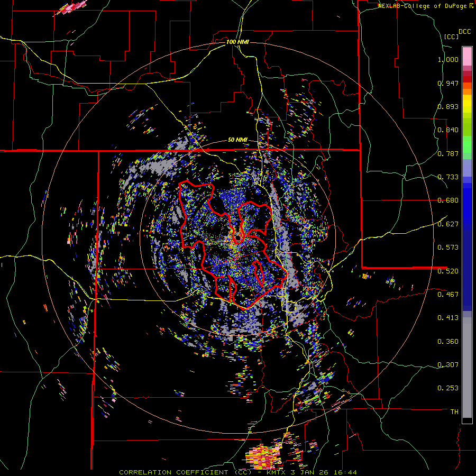
Task: Select the 0.893 scale value
Action: coord(448,106)
